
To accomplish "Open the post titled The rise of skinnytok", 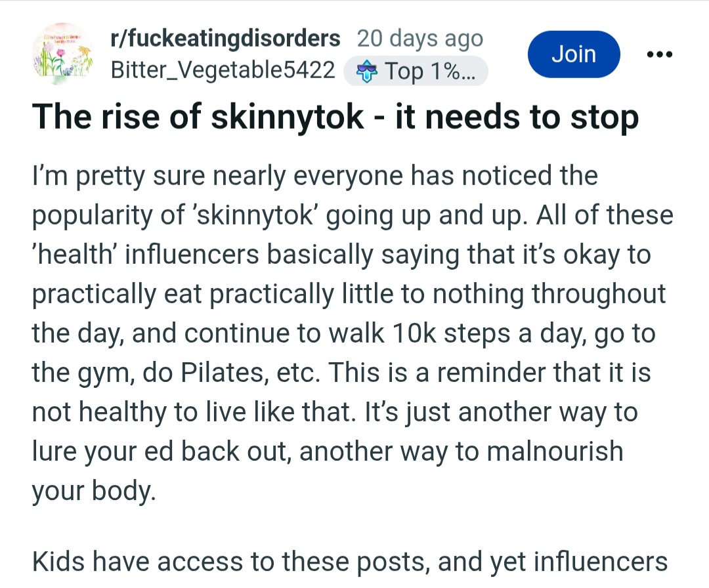I will click(x=335, y=117).
